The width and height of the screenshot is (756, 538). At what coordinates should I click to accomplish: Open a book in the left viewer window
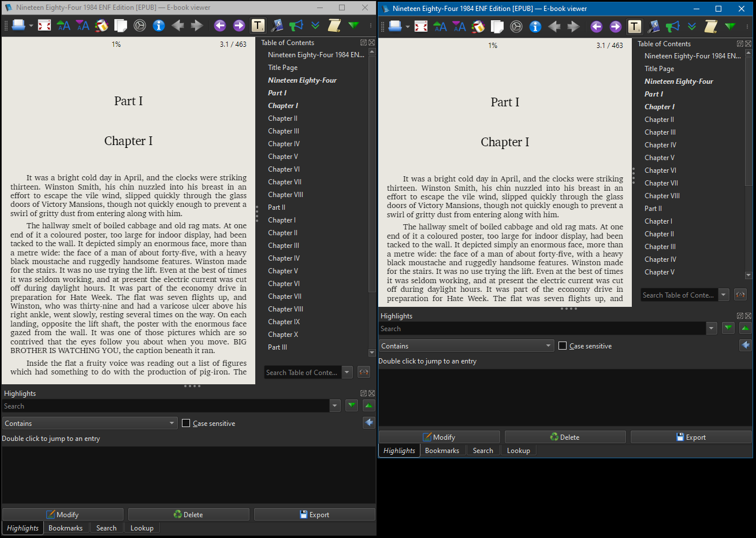tap(18, 25)
